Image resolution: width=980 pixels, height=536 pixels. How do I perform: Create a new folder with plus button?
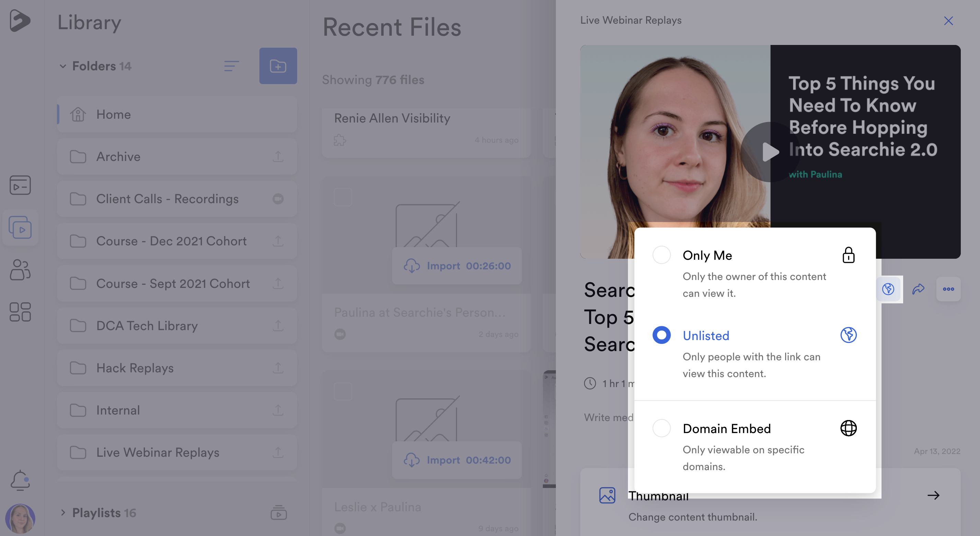pos(278,66)
